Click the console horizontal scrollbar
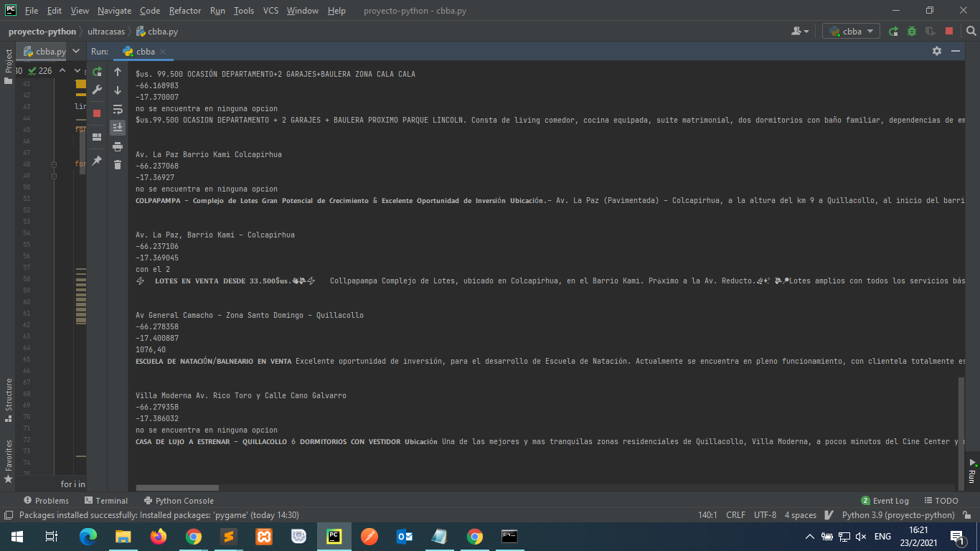Image resolution: width=980 pixels, height=551 pixels. tap(177, 488)
